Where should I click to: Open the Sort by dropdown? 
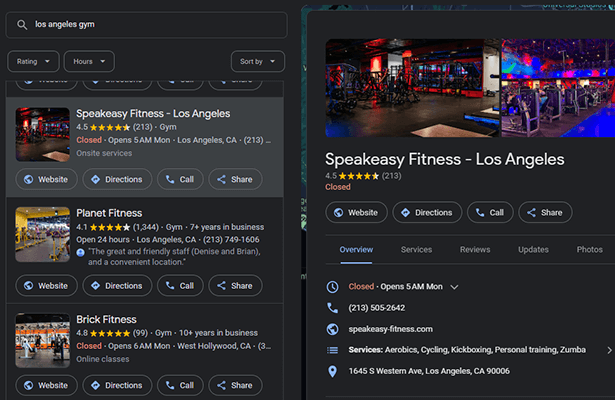coord(258,62)
